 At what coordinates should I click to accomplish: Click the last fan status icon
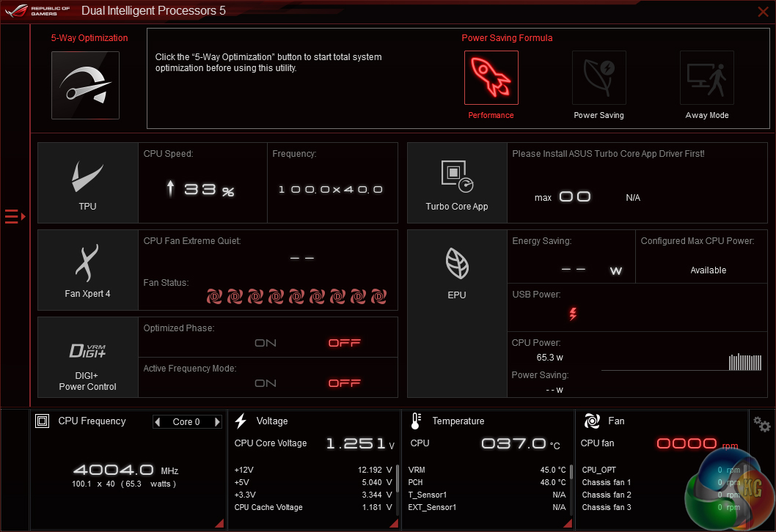(378, 296)
